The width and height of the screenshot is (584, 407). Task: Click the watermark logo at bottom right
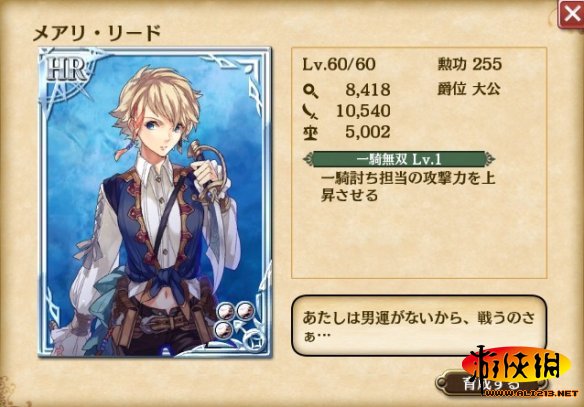[x=518, y=371]
